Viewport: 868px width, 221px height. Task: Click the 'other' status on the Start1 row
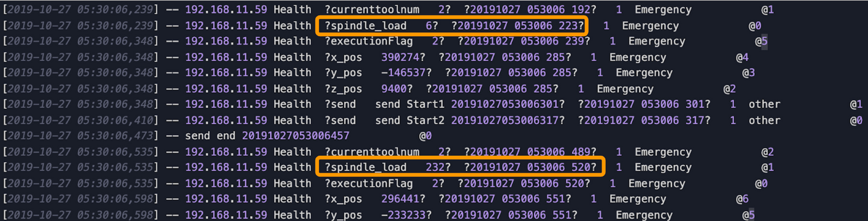[764, 104]
